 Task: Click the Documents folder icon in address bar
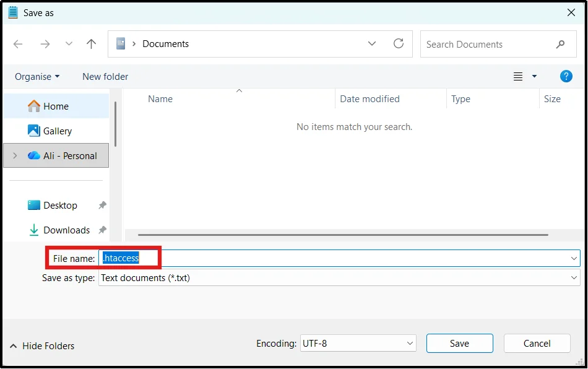[x=120, y=43]
